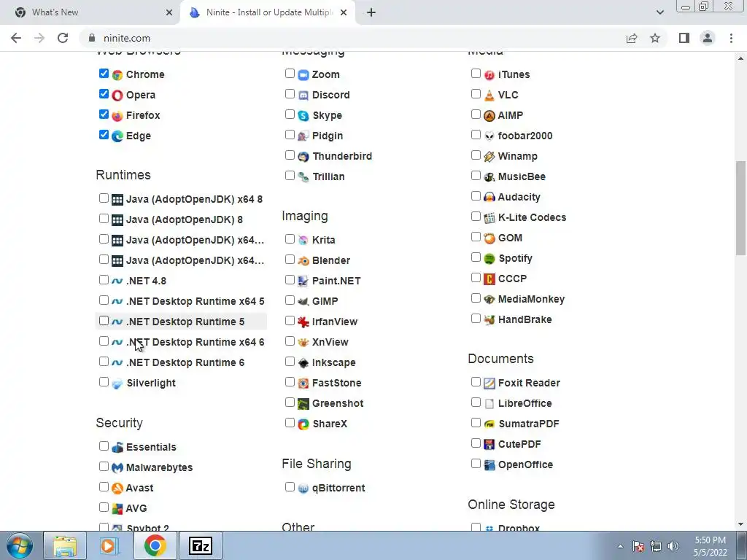The image size is (747, 560).
Task: Check the .NET 4.8 checkbox
Action: (x=104, y=279)
